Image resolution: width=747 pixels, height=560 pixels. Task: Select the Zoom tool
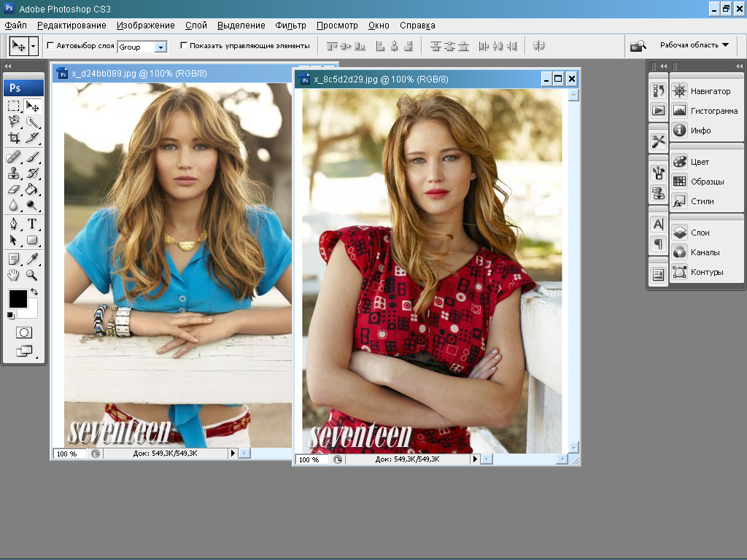click(32, 275)
